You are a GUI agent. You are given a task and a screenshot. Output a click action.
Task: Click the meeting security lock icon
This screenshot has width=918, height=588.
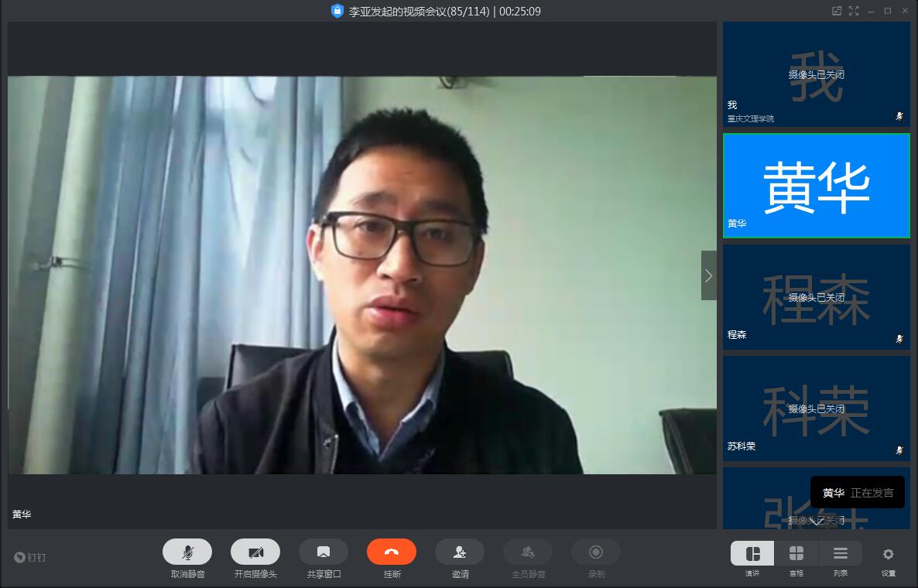[337, 11]
